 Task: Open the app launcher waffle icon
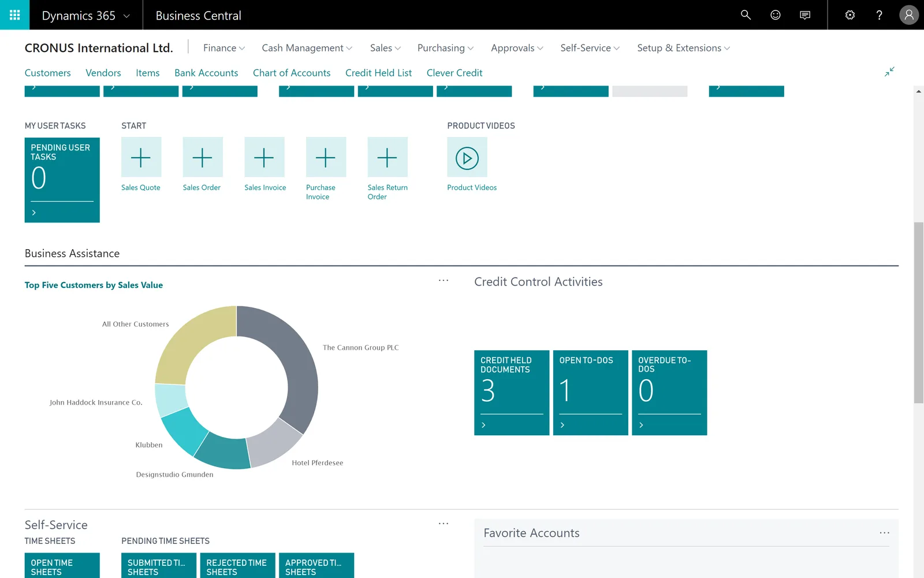click(x=14, y=15)
